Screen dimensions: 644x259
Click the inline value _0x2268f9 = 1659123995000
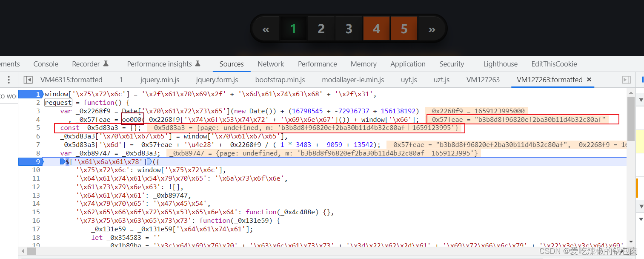[x=478, y=111]
